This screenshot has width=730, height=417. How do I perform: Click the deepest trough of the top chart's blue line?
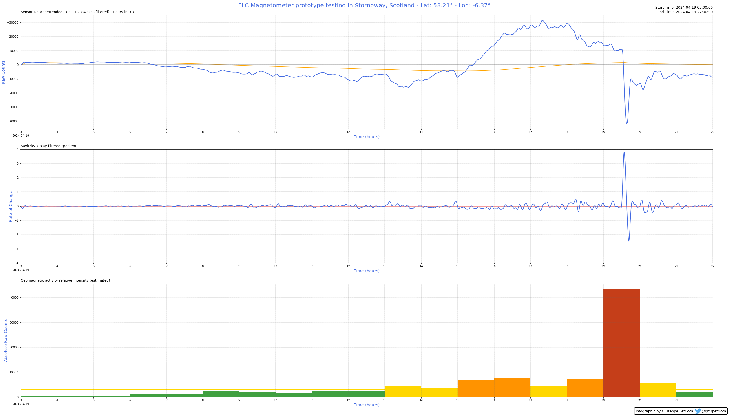627,122
